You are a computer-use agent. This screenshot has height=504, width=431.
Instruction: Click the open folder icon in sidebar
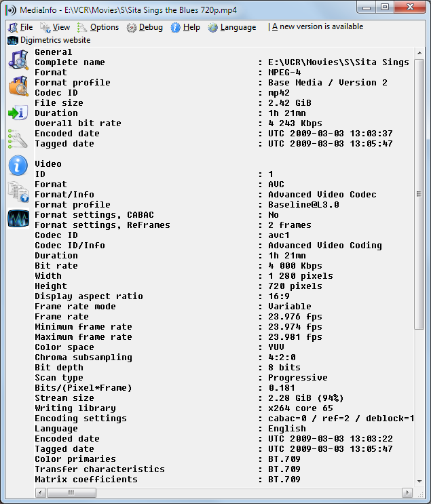pyautogui.click(x=18, y=86)
